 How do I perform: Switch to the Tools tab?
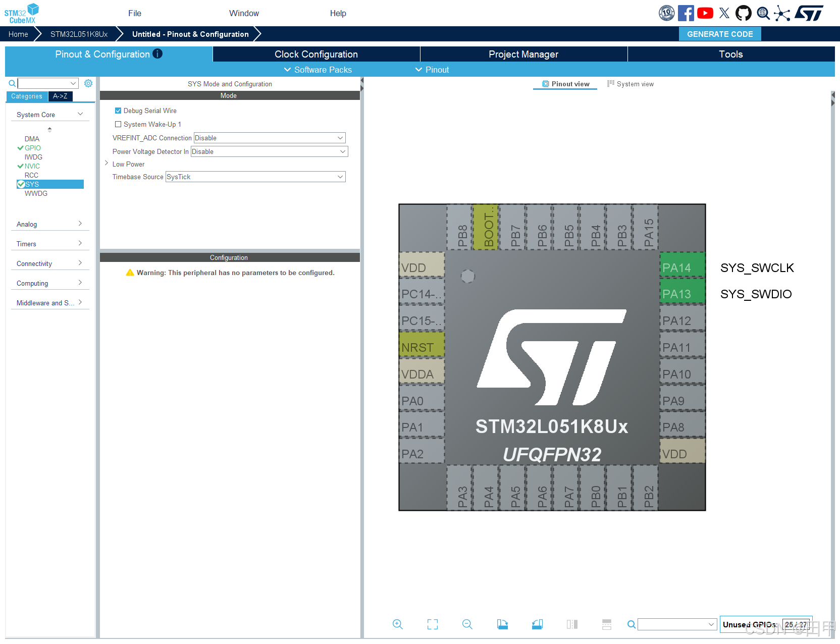pos(731,54)
